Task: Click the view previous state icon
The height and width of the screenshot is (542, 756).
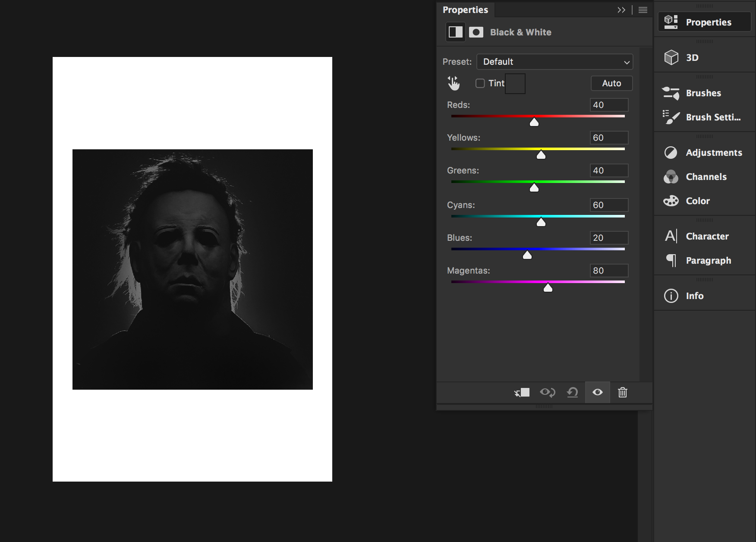Action: (x=548, y=392)
